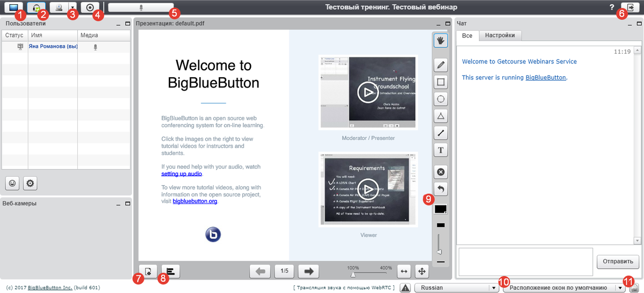Select the rectangle shape tool
The width and height of the screenshot is (644, 293).
440,82
